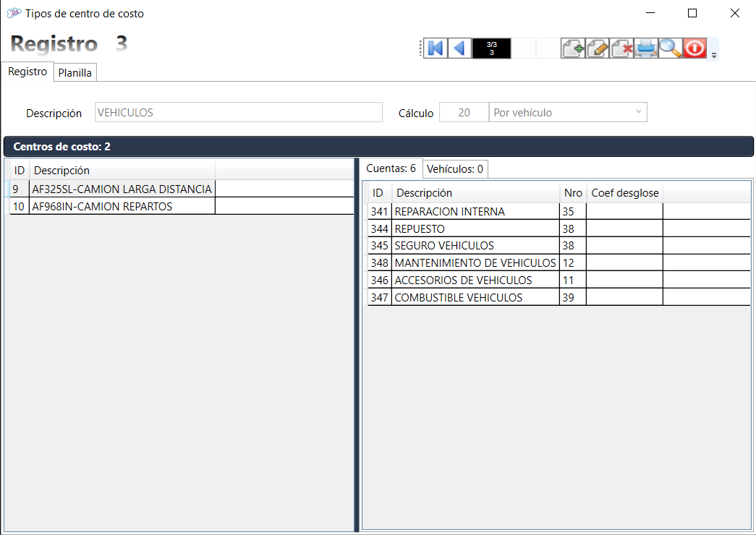Viewport: 756px width, 535px height.
Task: Go to the first record
Action: point(436,48)
